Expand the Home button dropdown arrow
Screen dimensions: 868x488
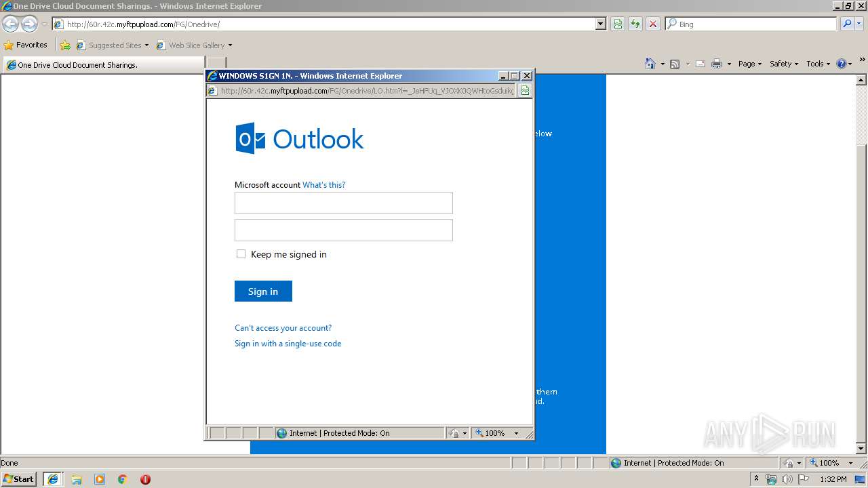tap(662, 64)
